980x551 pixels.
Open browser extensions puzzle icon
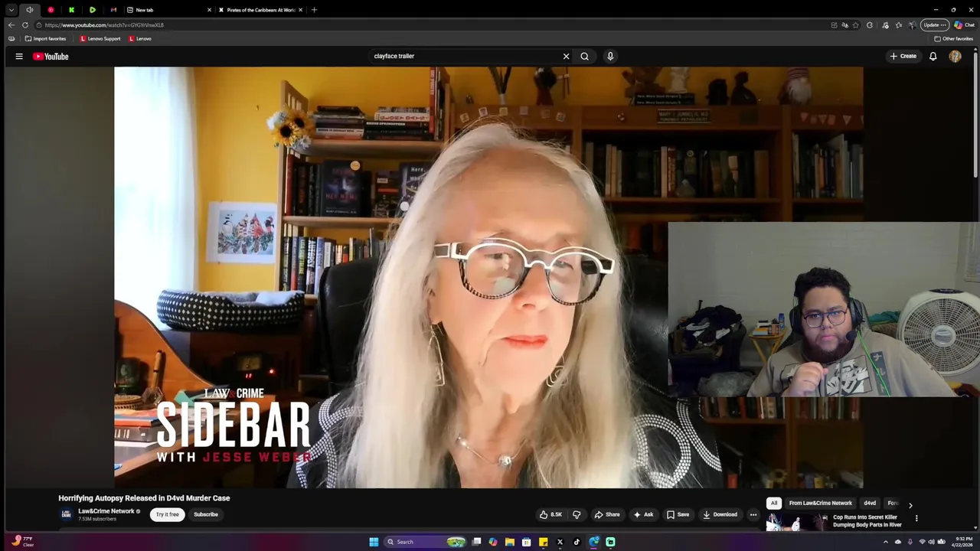pyautogui.click(x=869, y=25)
